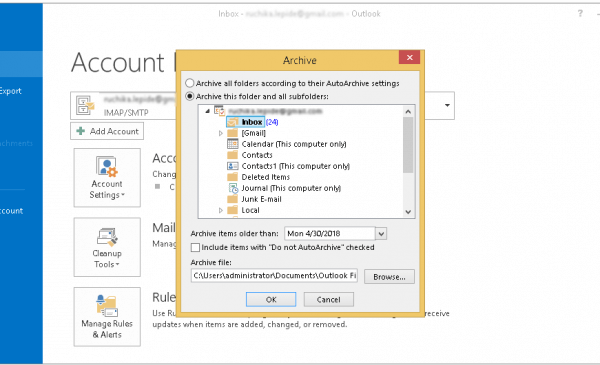Click the mailbox account icon in tree
This screenshot has width=600, height=365.
(219, 111)
